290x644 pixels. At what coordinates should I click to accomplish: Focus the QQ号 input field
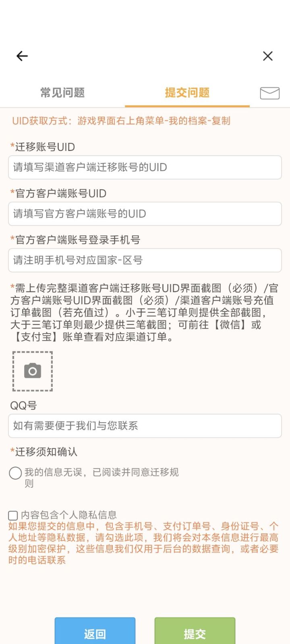click(145, 426)
